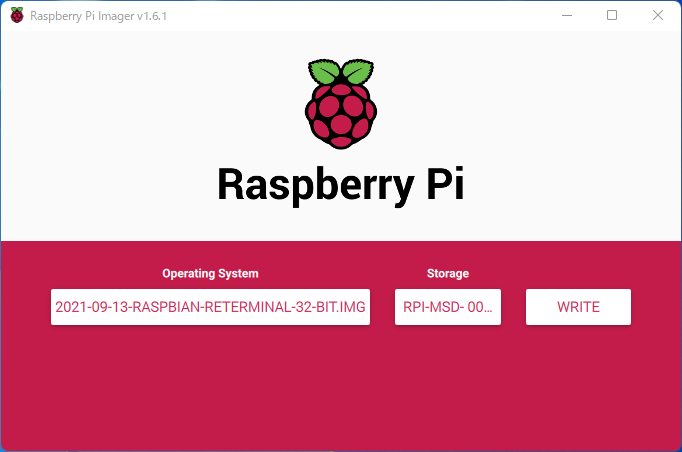
Task: Click the Raspberry Pi title bar icon
Action: coord(17,16)
